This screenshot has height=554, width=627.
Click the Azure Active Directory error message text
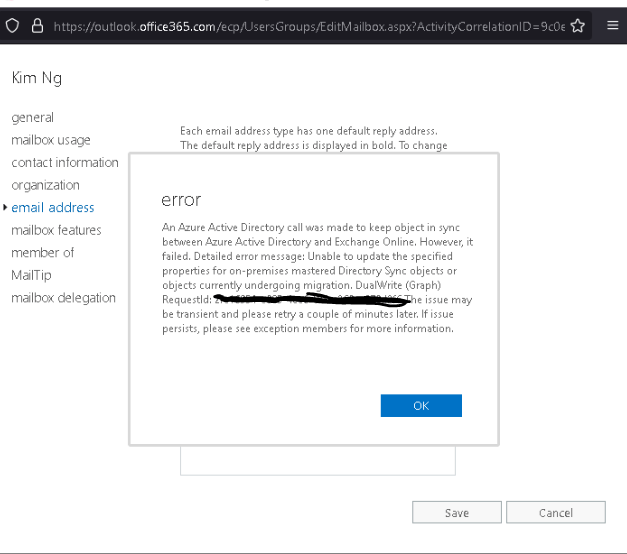(317, 278)
